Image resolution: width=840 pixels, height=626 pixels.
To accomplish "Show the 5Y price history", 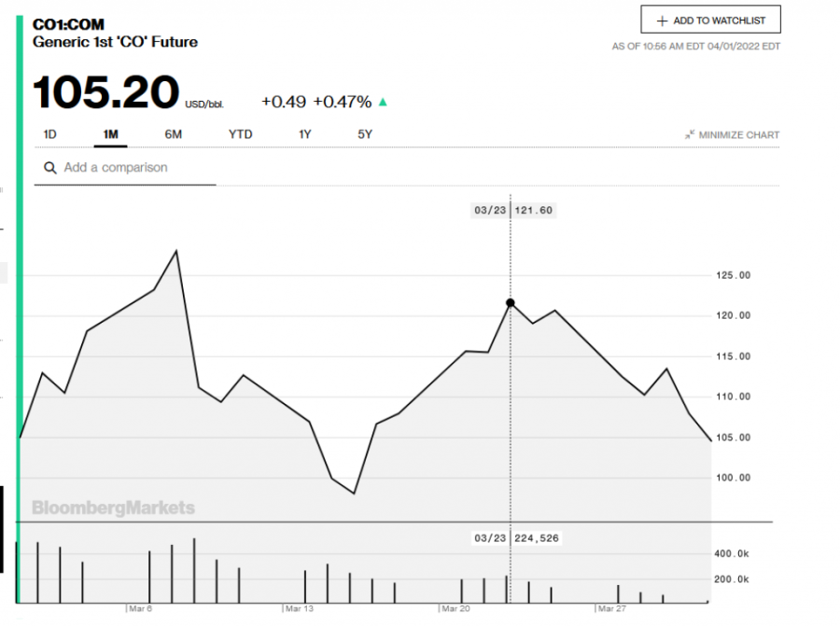I will coord(365,134).
